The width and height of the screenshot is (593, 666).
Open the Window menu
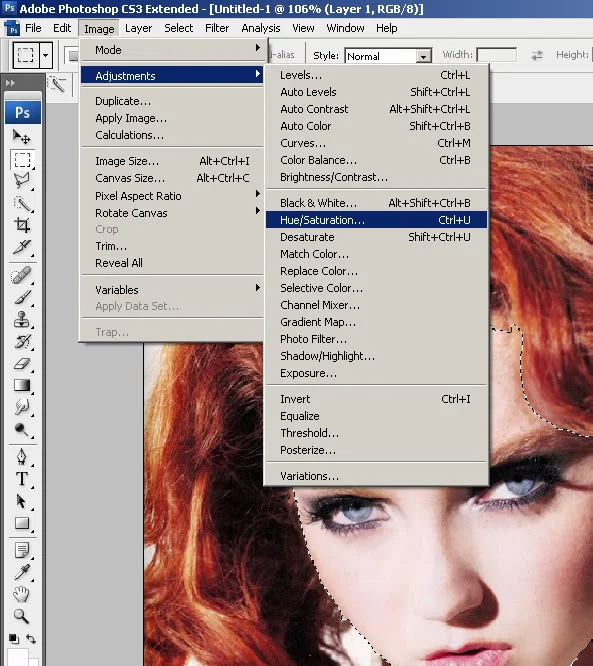coord(345,28)
